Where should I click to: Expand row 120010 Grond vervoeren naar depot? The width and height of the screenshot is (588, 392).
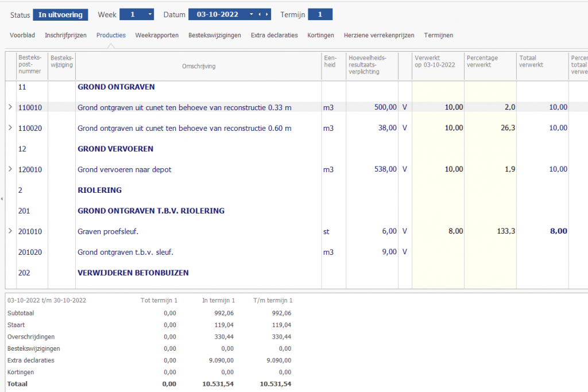(10, 169)
